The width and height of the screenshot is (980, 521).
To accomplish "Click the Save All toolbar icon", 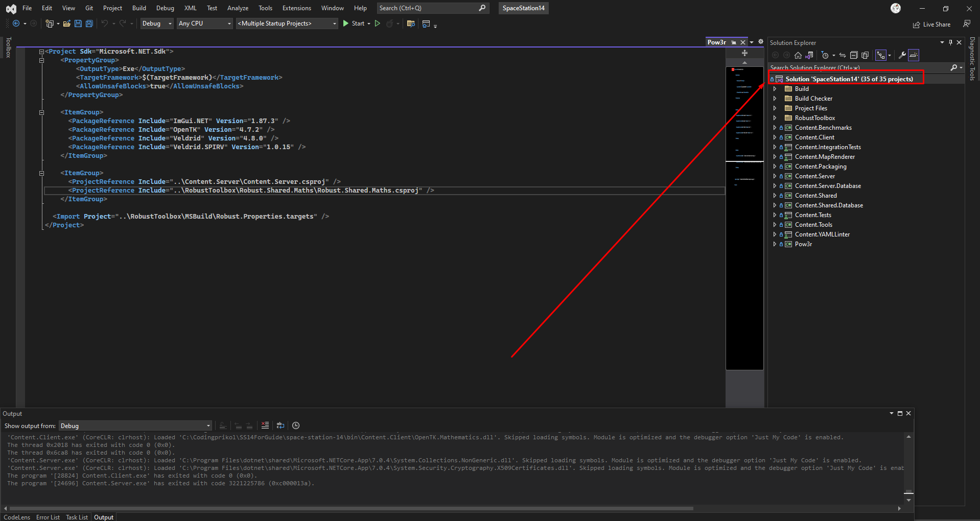I will pos(89,23).
